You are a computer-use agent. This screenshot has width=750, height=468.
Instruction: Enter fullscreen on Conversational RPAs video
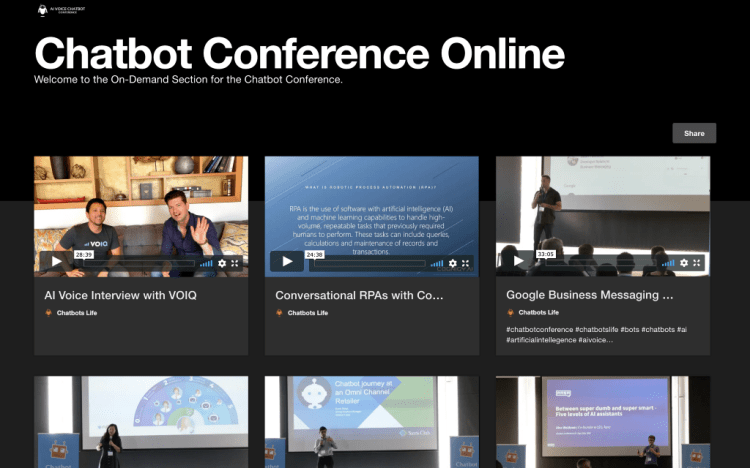[466, 263]
